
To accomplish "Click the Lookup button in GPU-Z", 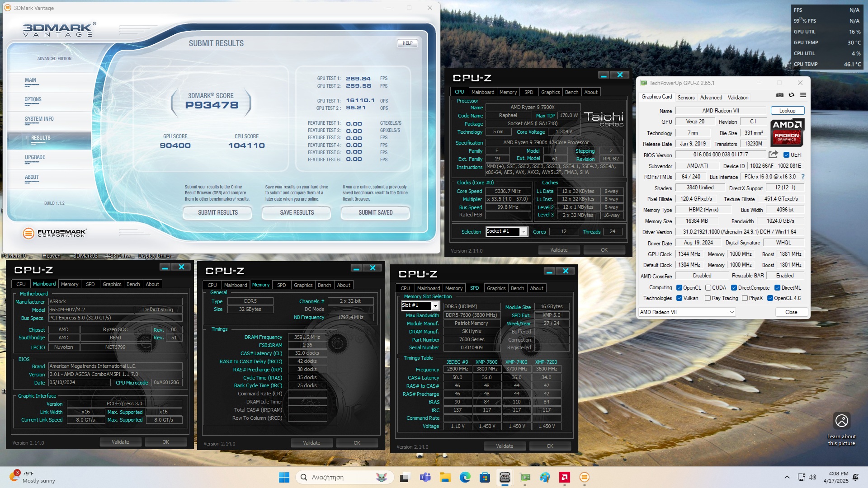I will click(787, 111).
